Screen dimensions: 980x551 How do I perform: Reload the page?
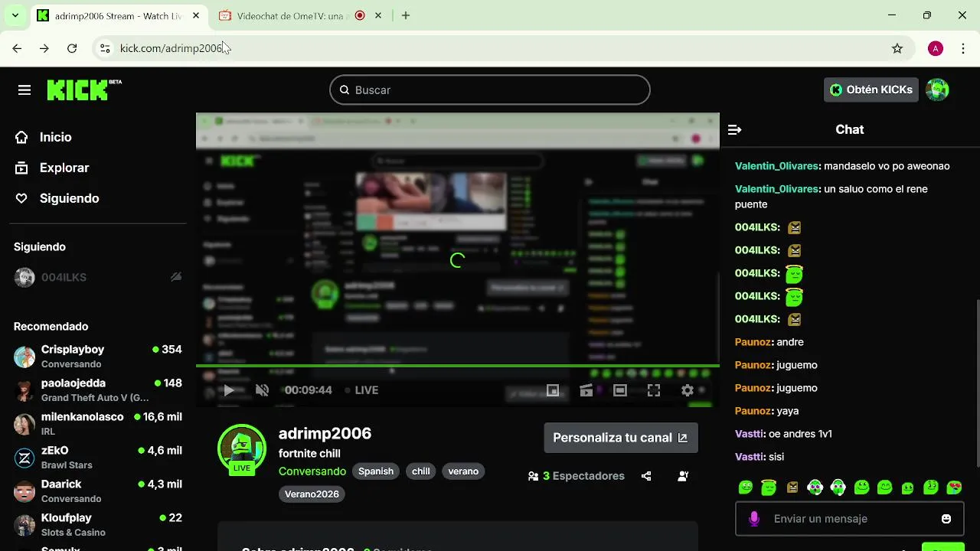click(72, 48)
